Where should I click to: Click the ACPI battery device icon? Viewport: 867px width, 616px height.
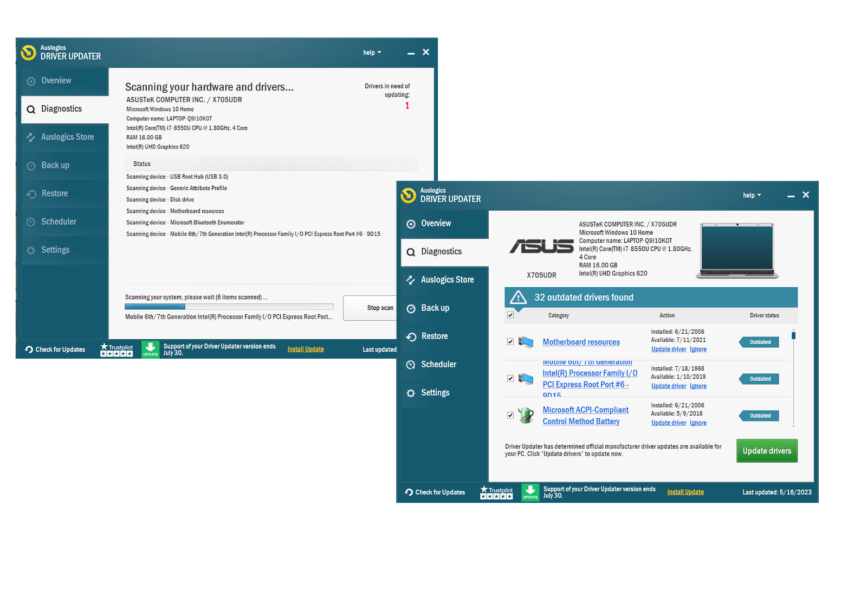point(526,416)
